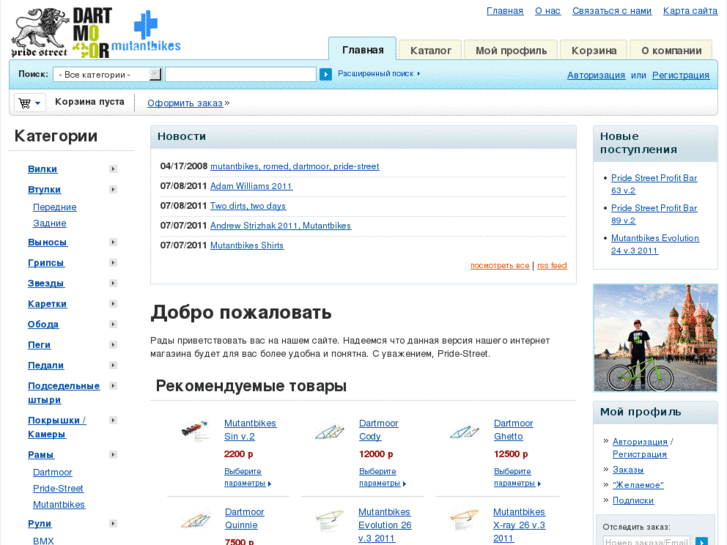Click the Dartmoor logo
The width and height of the screenshot is (727, 545).
click(92, 33)
